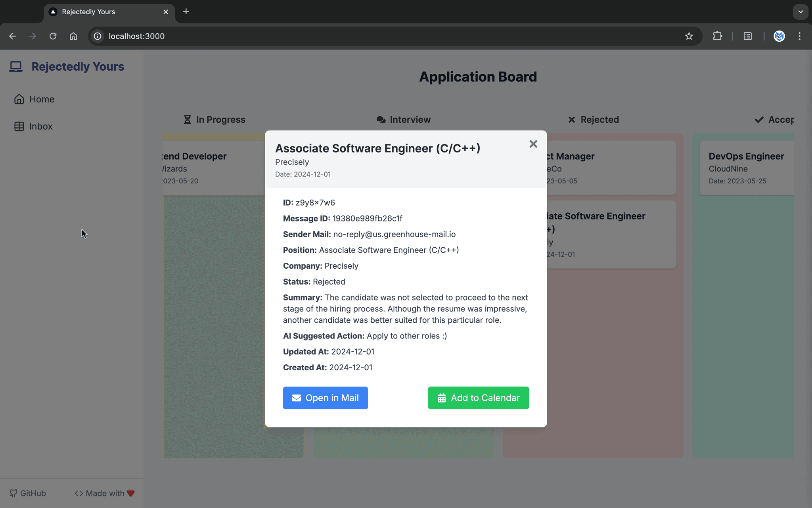Open a new browser tab

pos(186,12)
